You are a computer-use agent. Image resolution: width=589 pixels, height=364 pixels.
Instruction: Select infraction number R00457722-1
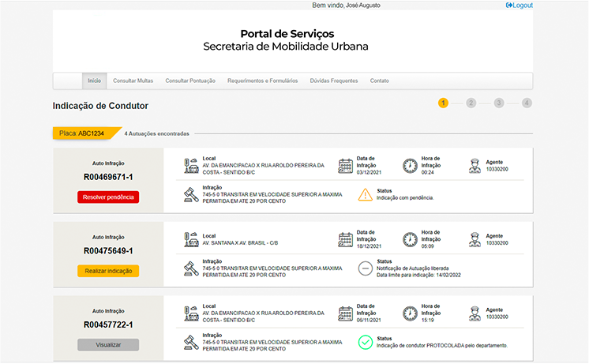[x=108, y=325]
